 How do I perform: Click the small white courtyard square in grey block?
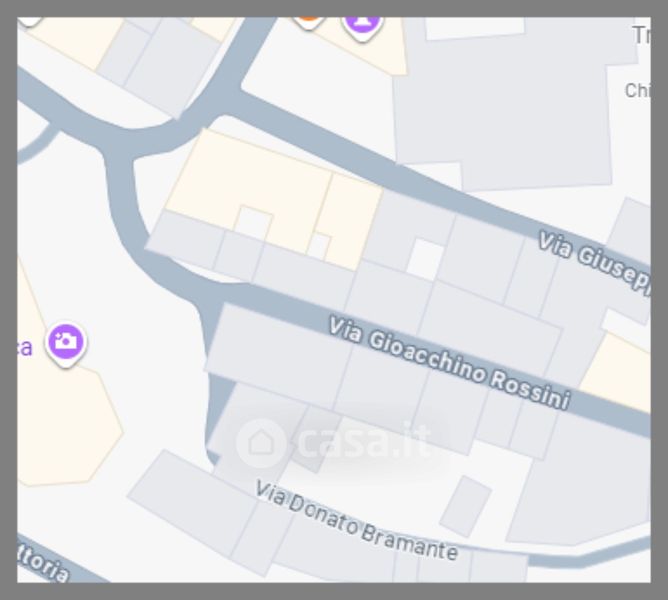pos(425,260)
